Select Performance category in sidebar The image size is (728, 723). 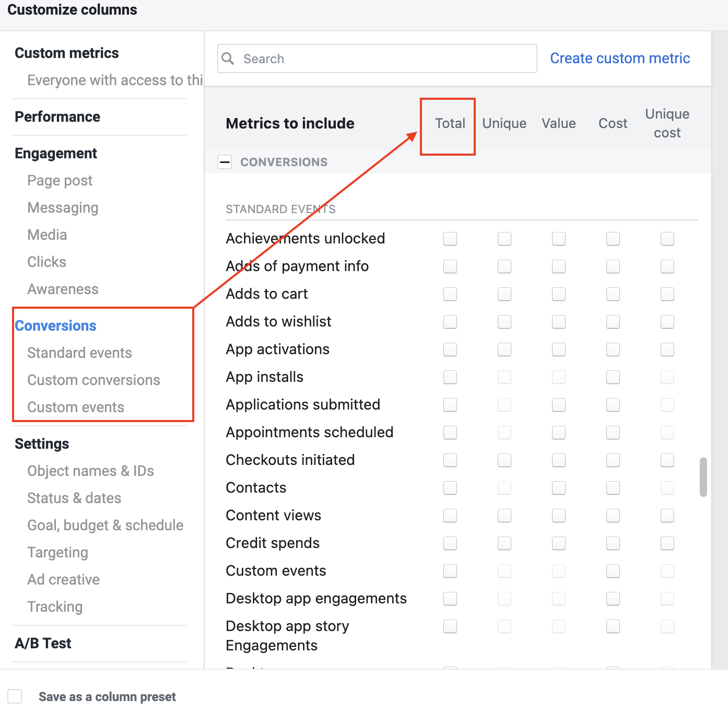pyautogui.click(x=57, y=116)
